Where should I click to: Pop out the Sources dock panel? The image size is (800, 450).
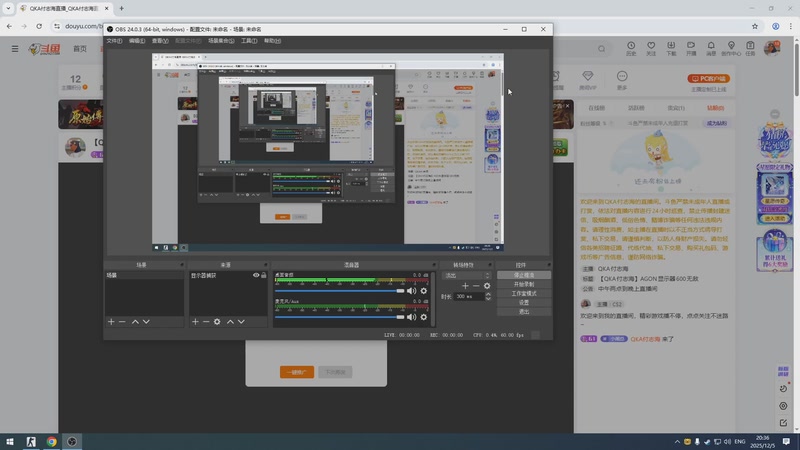[265, 265]
